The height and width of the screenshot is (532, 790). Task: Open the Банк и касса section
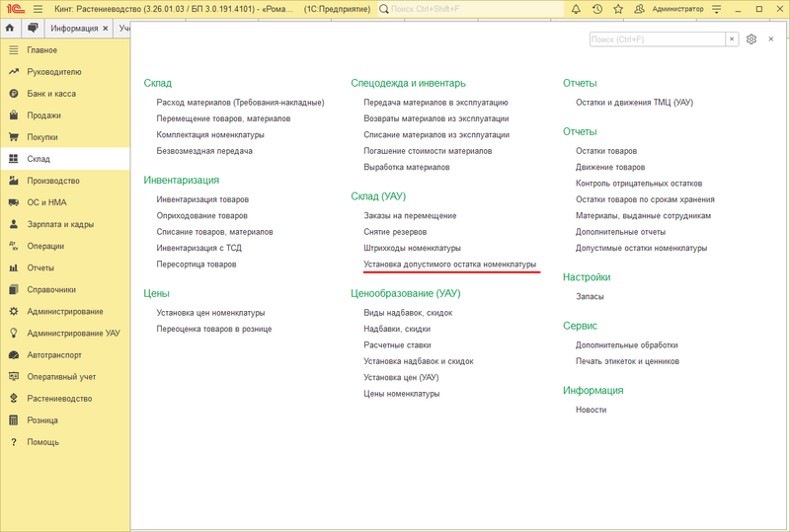(x=65, y=94)
